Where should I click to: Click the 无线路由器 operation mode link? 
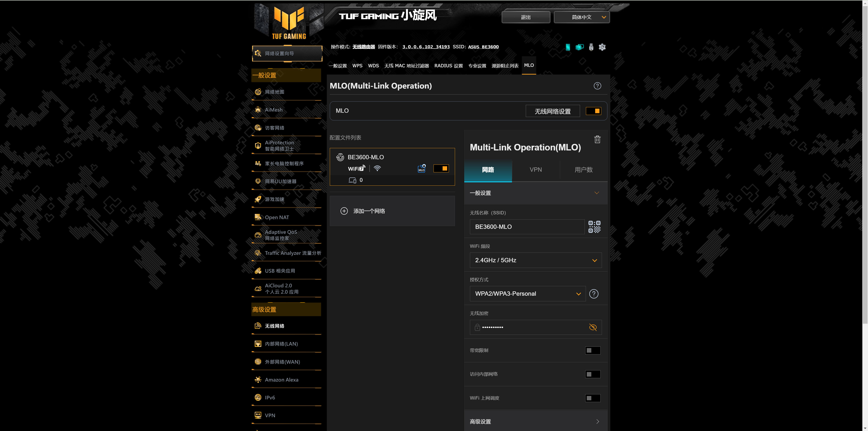363,47
